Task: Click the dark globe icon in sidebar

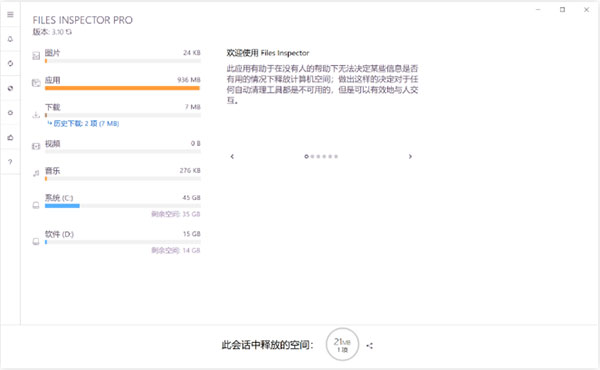Action: point(10,88)
